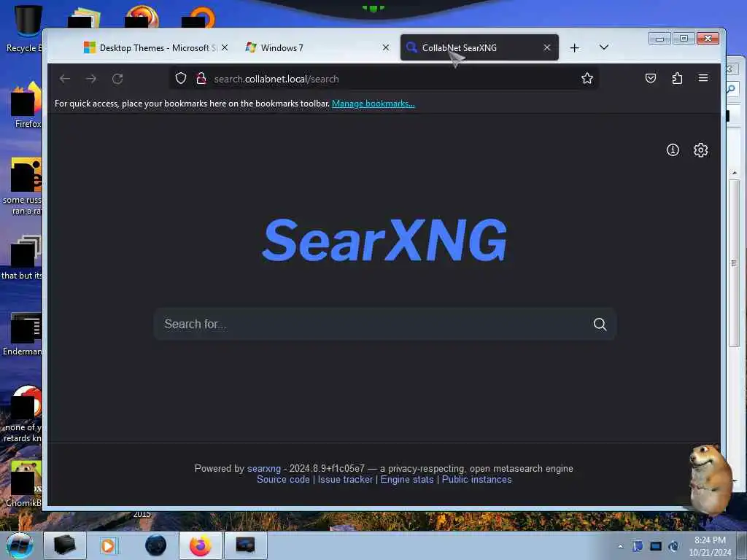This screenshot has height=560, width=747.
Task: Open the Pocket save icon
Action: point(650,78)
